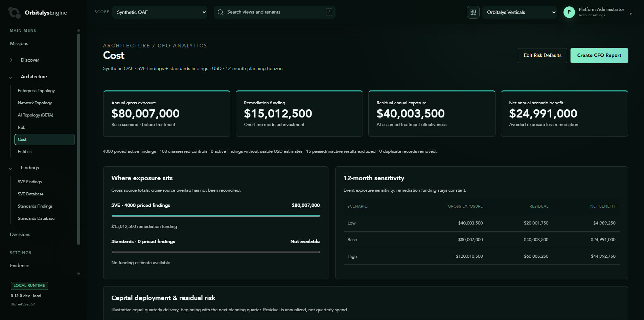Expand the Discover menu section
The height and width of the screenshot is (320, 644).
click(11, 60)
